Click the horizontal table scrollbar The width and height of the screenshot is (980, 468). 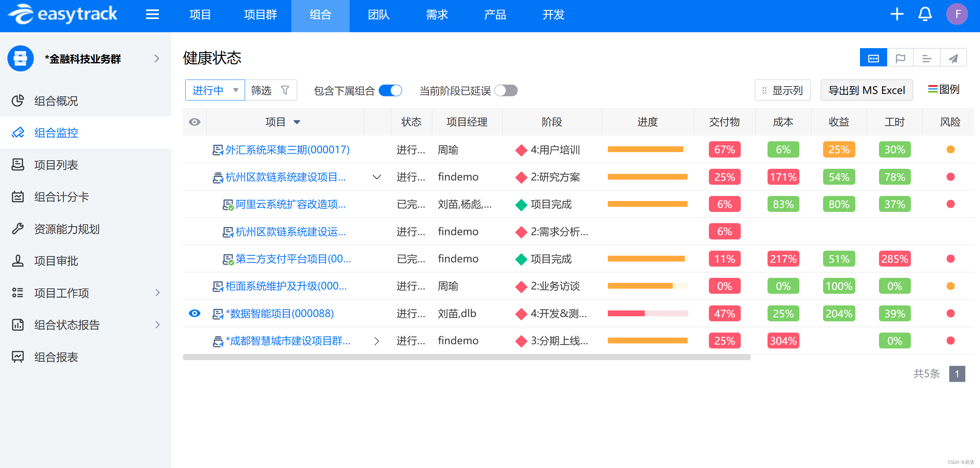467,357
